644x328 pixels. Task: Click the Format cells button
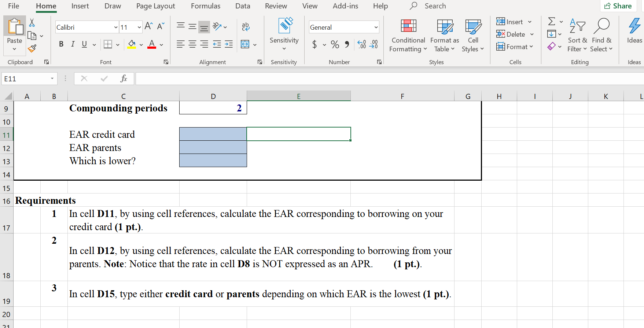(515, 47)
